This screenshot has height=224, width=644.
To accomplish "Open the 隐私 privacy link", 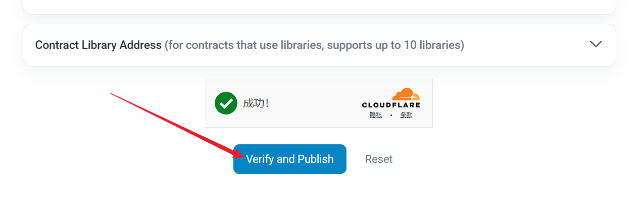I will (x=375, y=115).
